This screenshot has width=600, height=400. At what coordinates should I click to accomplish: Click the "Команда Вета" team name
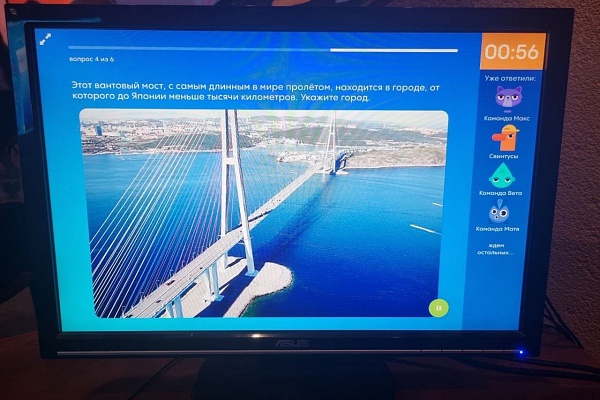501,193
